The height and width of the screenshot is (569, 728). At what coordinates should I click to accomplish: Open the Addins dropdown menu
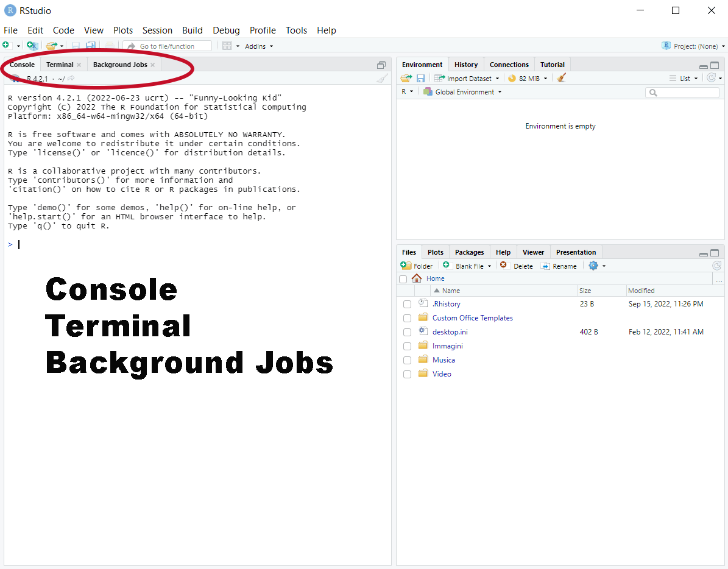coord(259,46)
